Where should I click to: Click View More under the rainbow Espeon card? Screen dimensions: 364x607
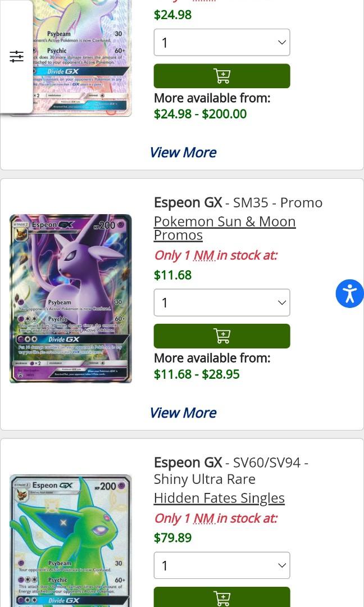pos(183,152)
